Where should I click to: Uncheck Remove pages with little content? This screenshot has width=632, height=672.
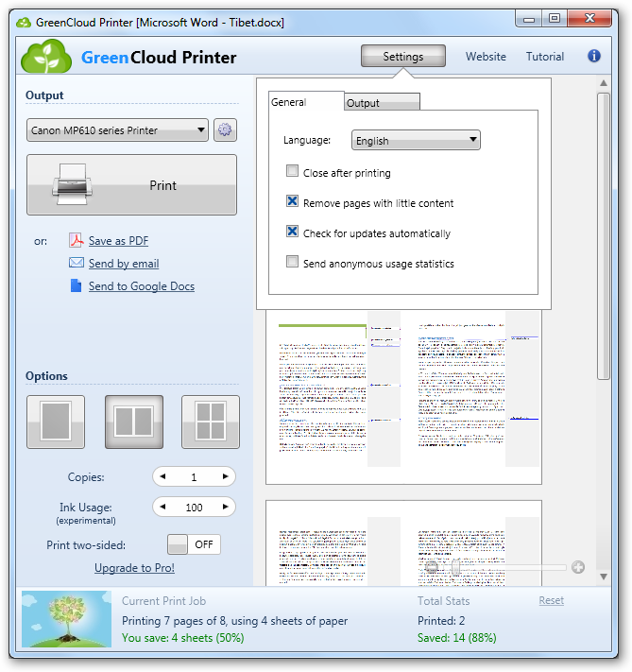pyautogui.click(x=292, y=201)
